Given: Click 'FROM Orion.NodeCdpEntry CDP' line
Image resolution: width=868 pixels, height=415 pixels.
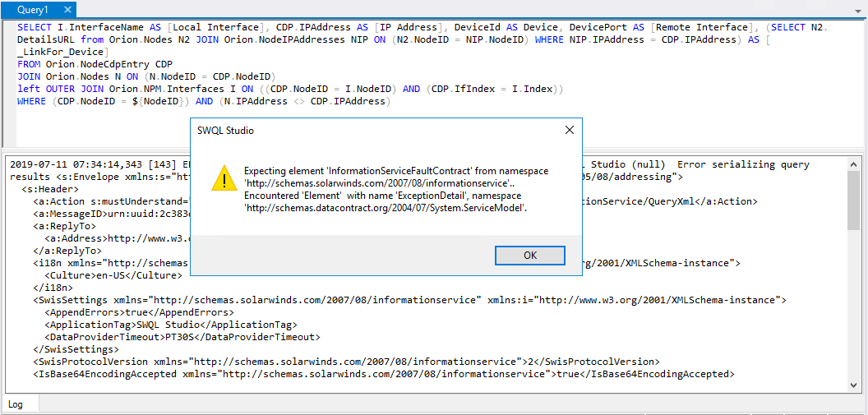Looking at the screenshot, I should click(95, 64).
